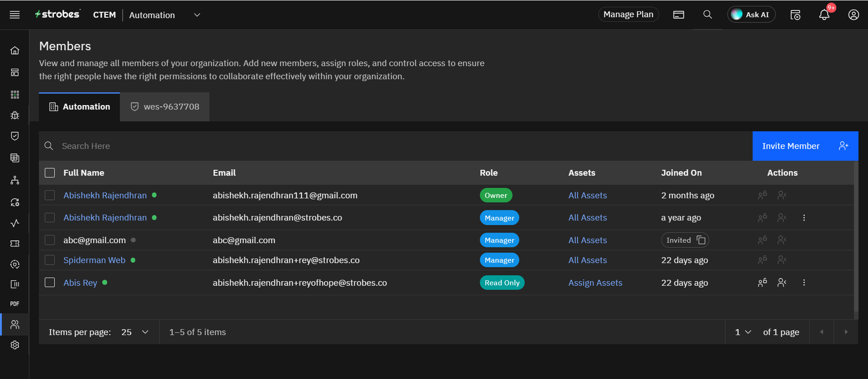Click the home icon in sidebar
Viewport: 868px width, 379px height.
[15, 50]
